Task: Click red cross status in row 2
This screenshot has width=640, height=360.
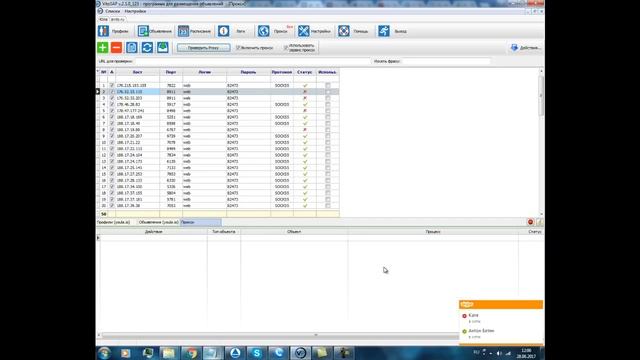Action: point(304,92)
